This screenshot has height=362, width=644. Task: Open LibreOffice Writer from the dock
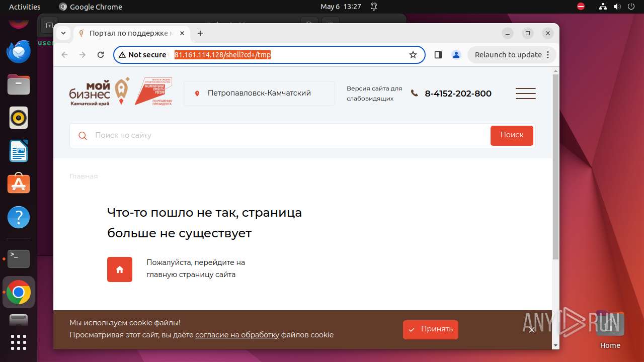pos(19,151)
